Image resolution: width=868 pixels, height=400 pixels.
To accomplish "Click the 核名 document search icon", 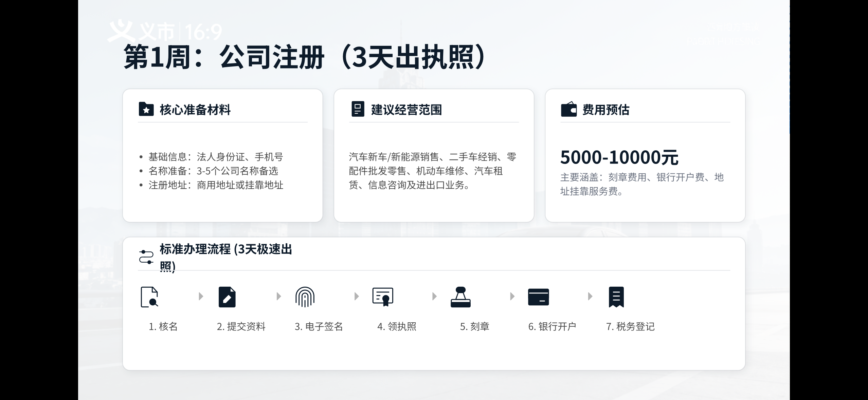I will tap(150, 296).
